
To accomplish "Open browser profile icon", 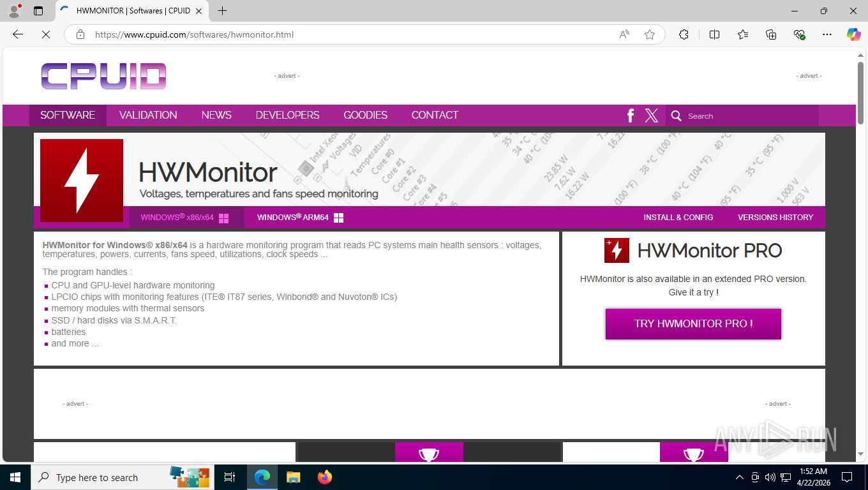I will click(x=14, y=11).
